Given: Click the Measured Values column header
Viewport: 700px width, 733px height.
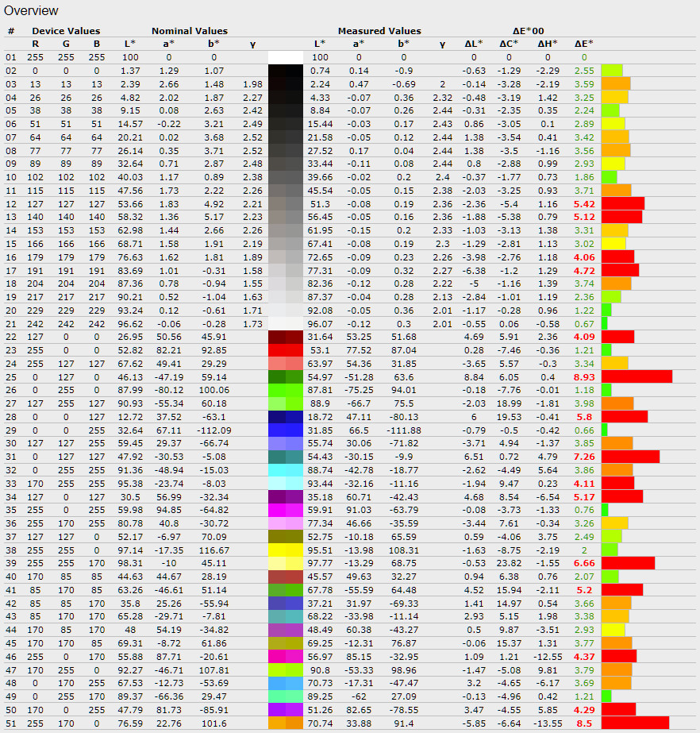Looking at the screenshot, I should pyautogui.click(x=379, y=31).
